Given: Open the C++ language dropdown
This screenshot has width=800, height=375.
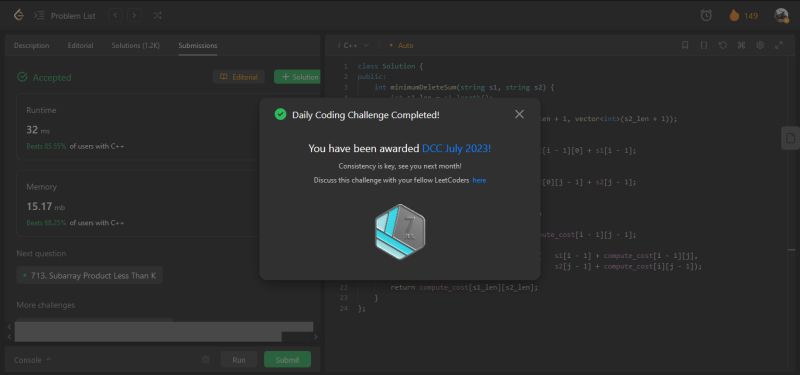Looking at the screenshot, I should coord(353,45).
